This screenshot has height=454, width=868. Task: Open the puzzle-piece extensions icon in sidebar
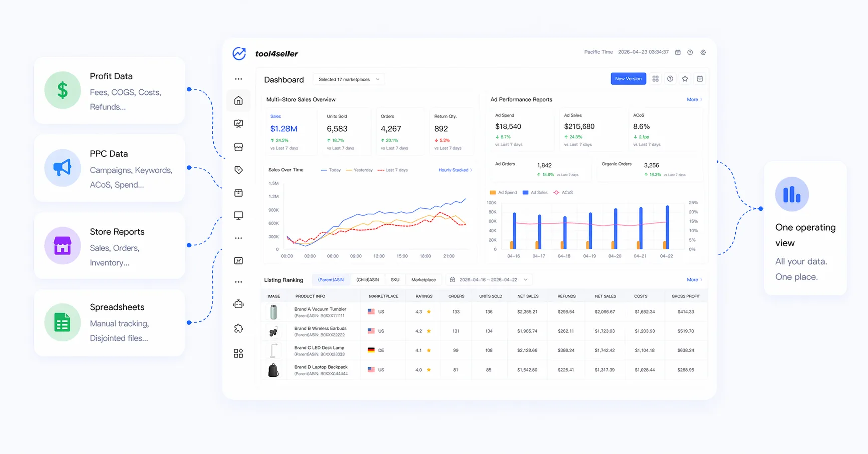(238, 328)
